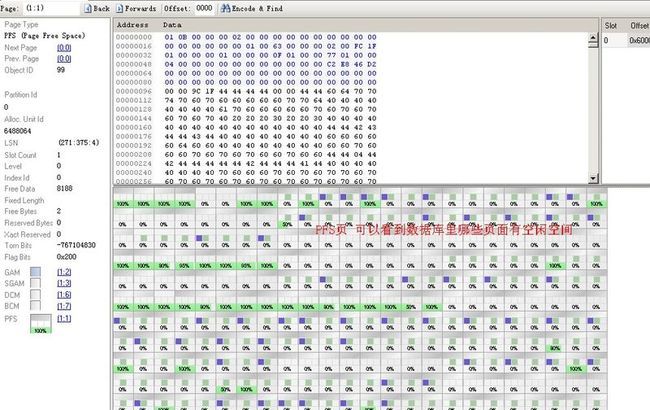Click the Flag Bits value 0x200

coord(66,257)
